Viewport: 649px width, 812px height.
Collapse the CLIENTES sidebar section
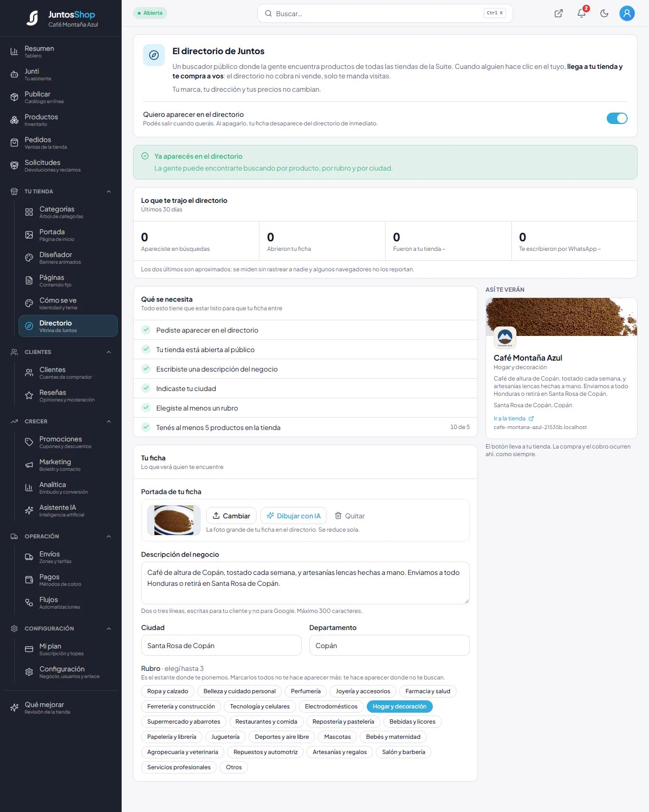click(x=61, y=352)
